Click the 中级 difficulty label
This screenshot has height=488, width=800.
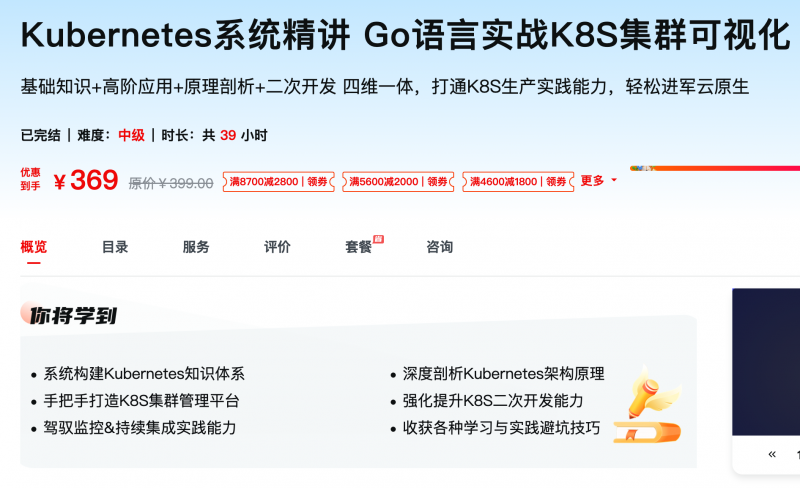(132, 135)
